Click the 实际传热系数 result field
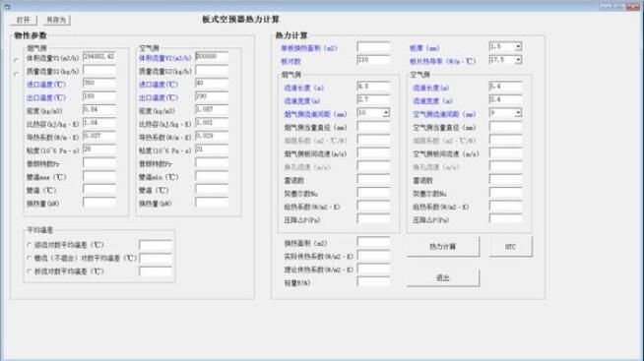This screenshot has width=644, height=361. [373, 255]
